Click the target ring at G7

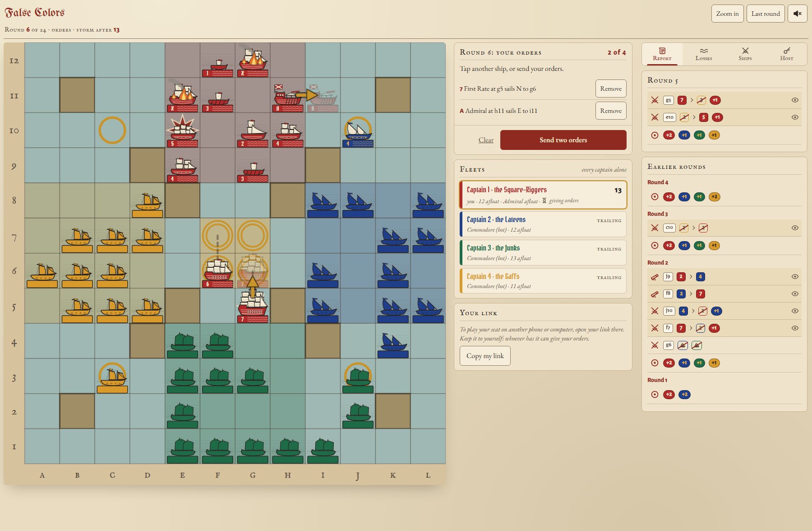point(253,235)
